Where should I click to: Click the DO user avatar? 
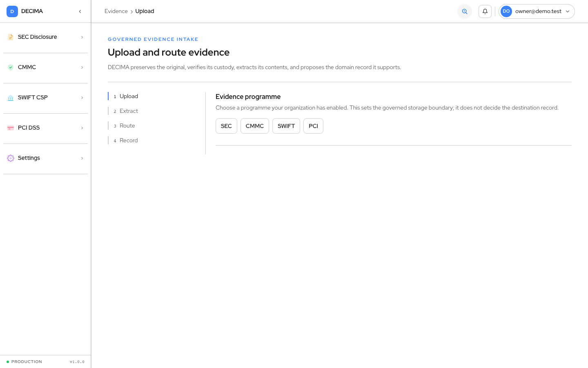point(506,11)
